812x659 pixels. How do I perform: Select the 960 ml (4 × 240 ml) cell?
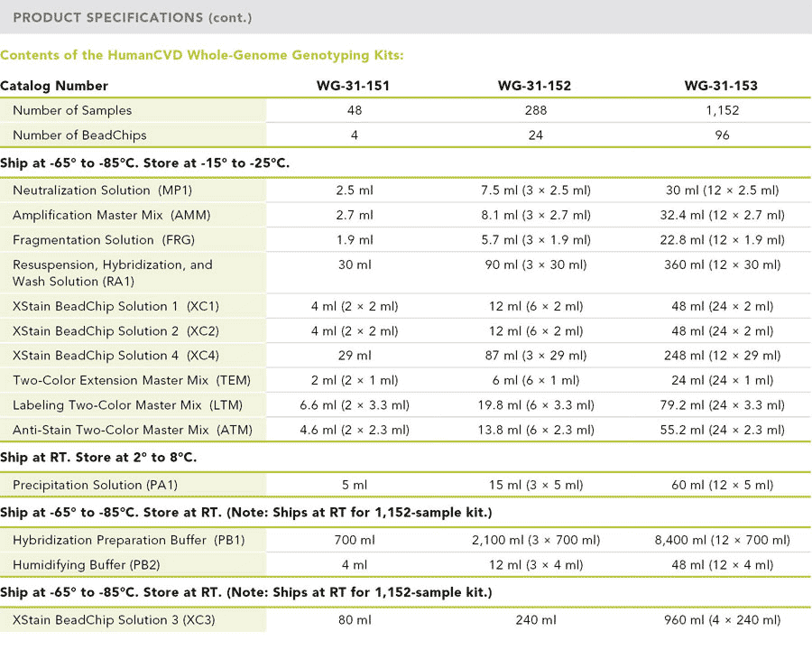[723, 619]
